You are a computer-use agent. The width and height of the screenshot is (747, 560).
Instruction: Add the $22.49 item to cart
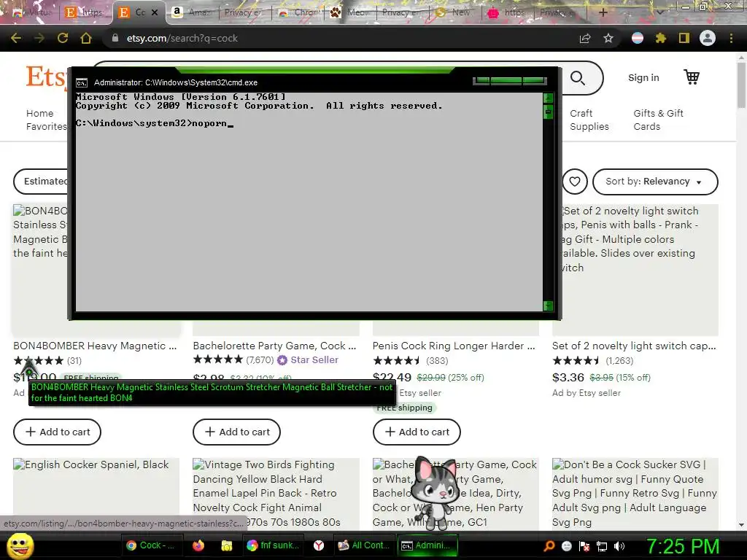417,432
